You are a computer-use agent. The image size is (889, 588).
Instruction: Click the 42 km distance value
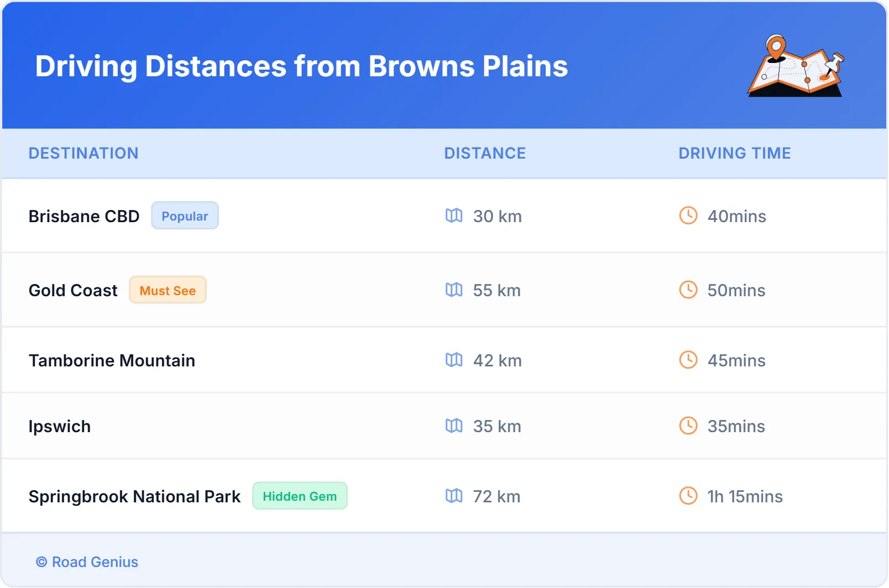point(498,360)
